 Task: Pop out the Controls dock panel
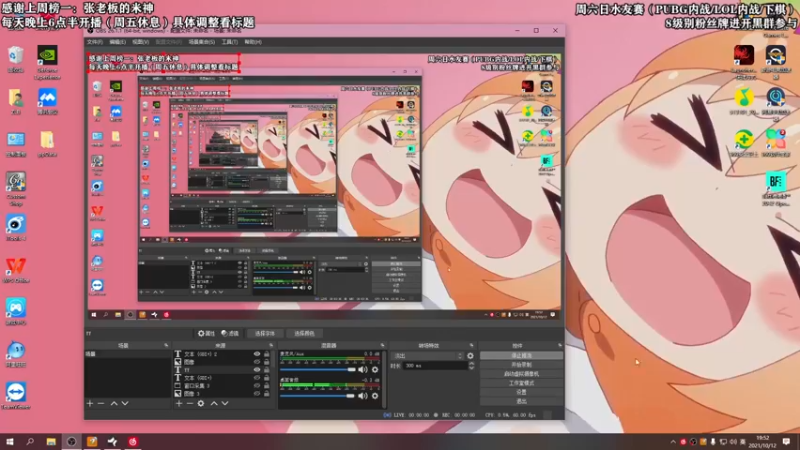coord(560,345)
